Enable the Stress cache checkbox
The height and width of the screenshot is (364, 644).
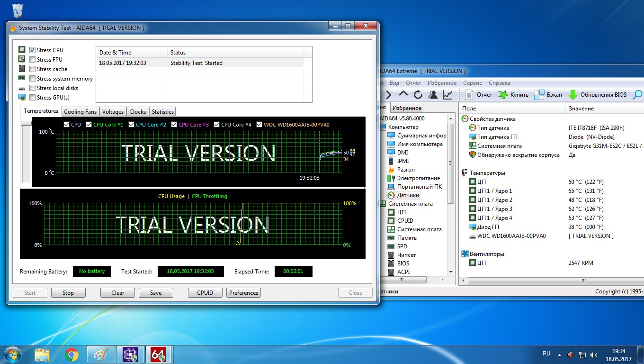pos(33,69)
